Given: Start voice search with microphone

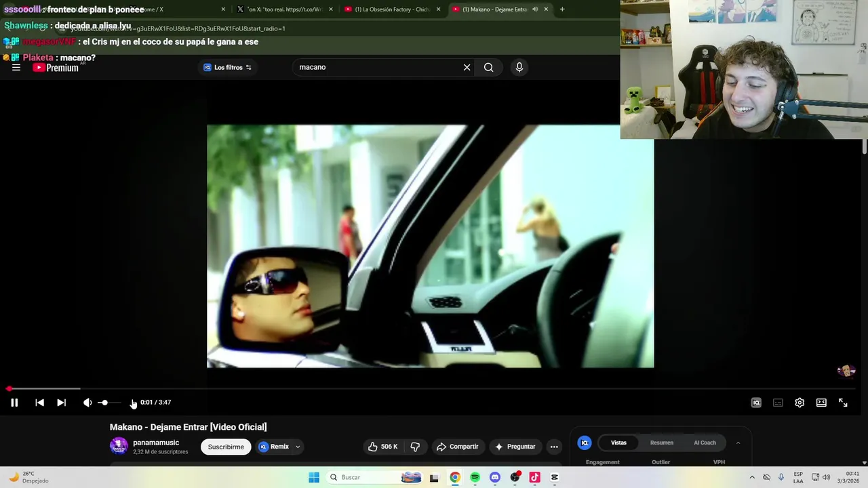Looking at the screenshot, I should click(x=519, y=67).
